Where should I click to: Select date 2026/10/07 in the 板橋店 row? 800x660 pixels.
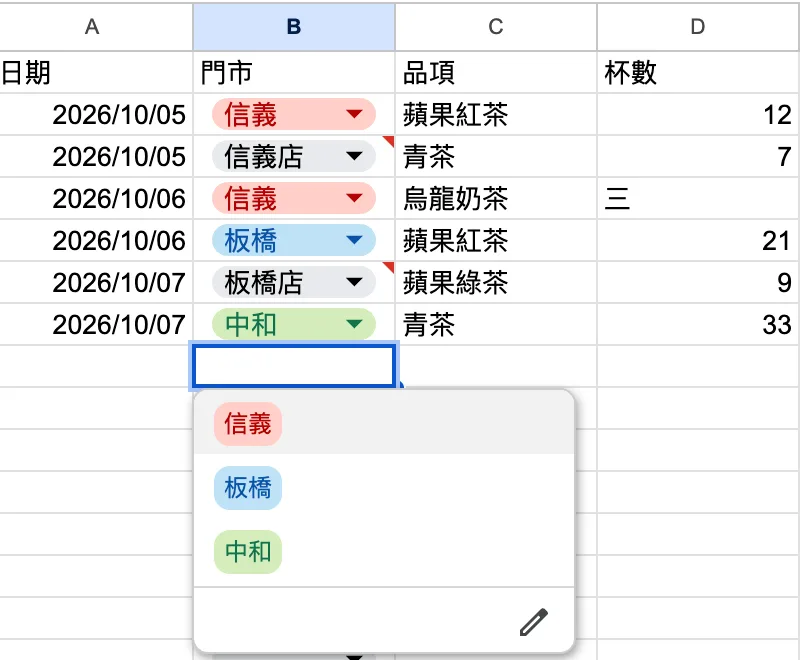click(96, 282)
